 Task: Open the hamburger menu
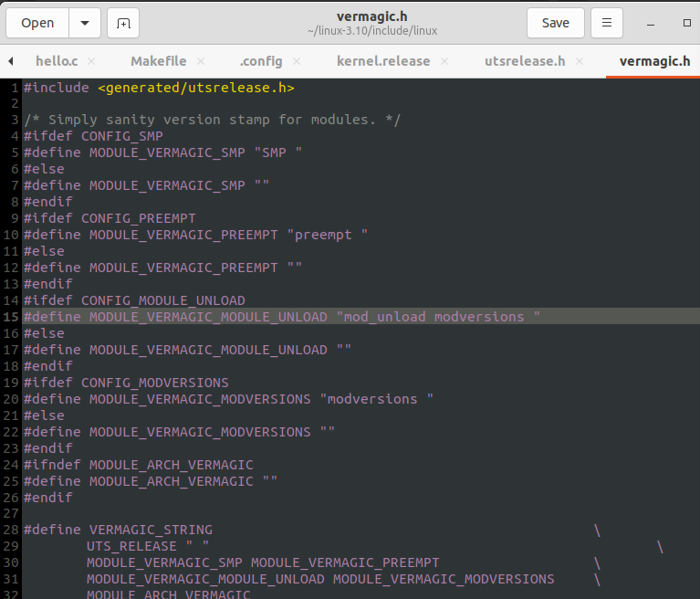[x=607, y=23]
